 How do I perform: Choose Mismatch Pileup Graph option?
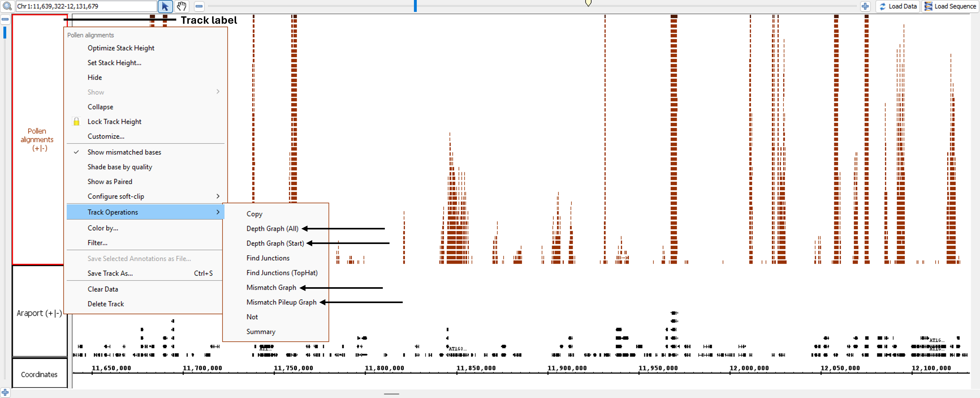(x=282, y=302)
